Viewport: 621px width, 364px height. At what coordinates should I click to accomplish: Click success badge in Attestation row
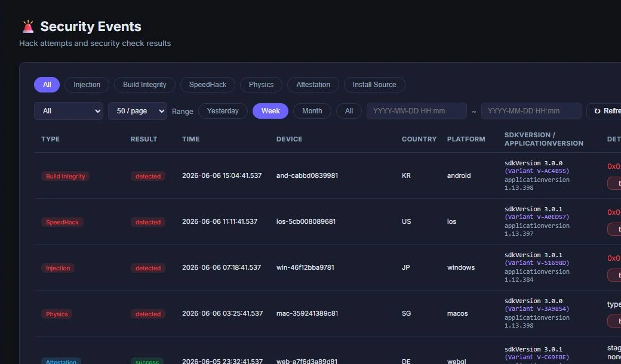click(147, 361)
